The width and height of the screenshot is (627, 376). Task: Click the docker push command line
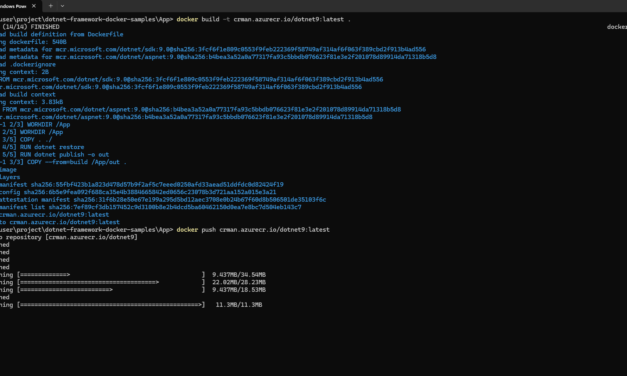coord(165,230)
